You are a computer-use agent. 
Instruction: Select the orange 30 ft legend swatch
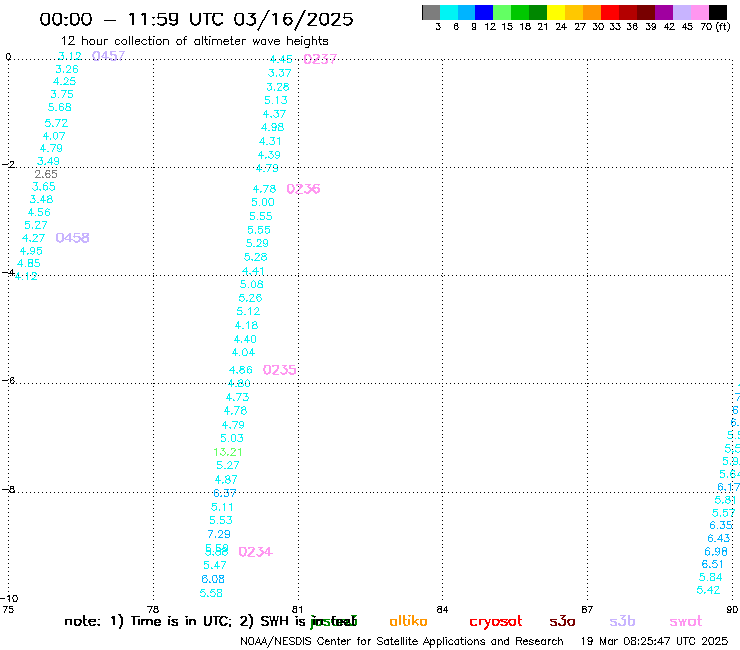coord(592,13)
